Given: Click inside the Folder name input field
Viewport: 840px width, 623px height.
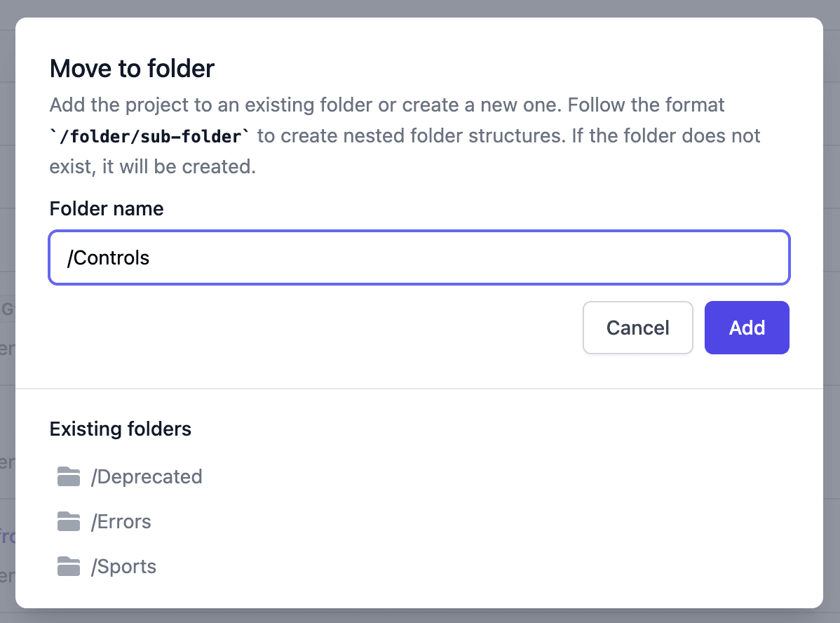Looking at the screenshot, I should pyautogui.click(x=421, y=257).
